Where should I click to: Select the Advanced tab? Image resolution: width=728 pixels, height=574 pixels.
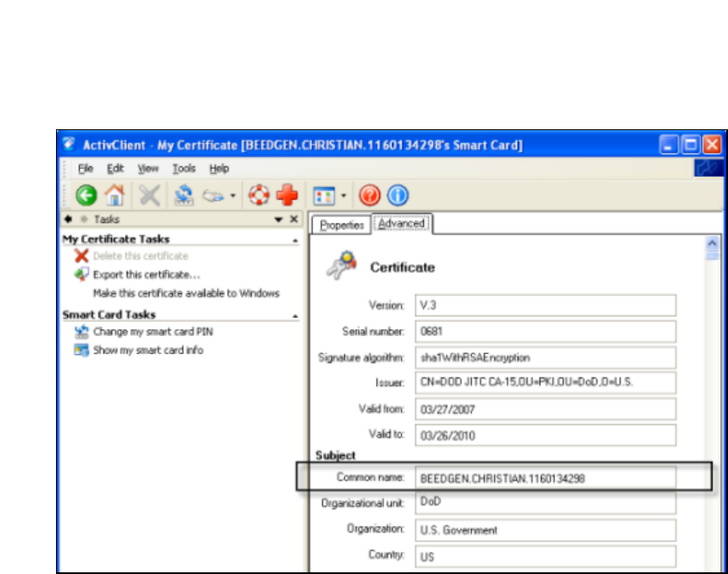(401, 223)
